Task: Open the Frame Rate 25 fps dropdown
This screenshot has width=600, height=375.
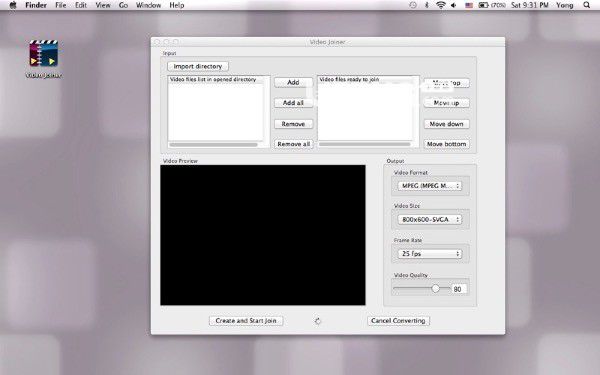Action: coord(430,253)
